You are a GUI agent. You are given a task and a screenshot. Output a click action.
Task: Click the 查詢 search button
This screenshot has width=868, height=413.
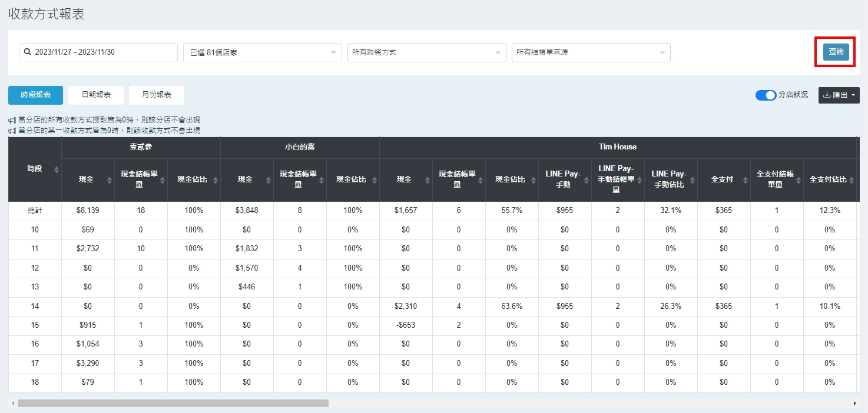(x=836, y=52)
